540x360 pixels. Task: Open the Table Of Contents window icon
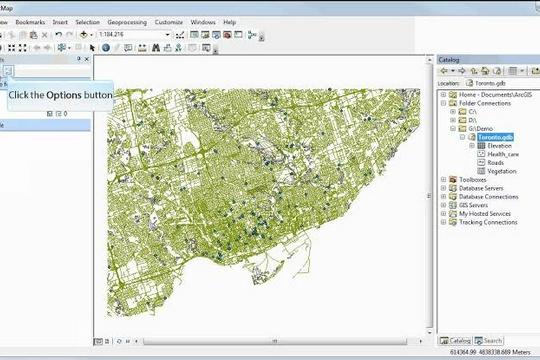click(x=194, y=34)
